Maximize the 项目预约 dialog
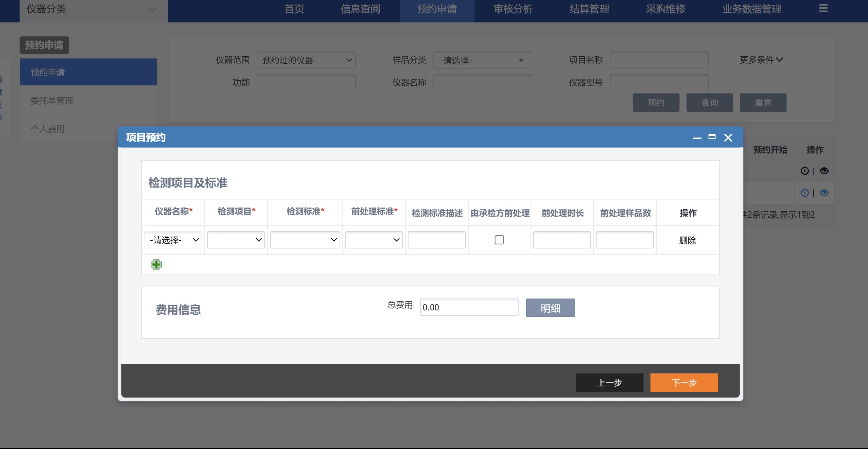This screenshot has width=868, height=449. [712, 137]
